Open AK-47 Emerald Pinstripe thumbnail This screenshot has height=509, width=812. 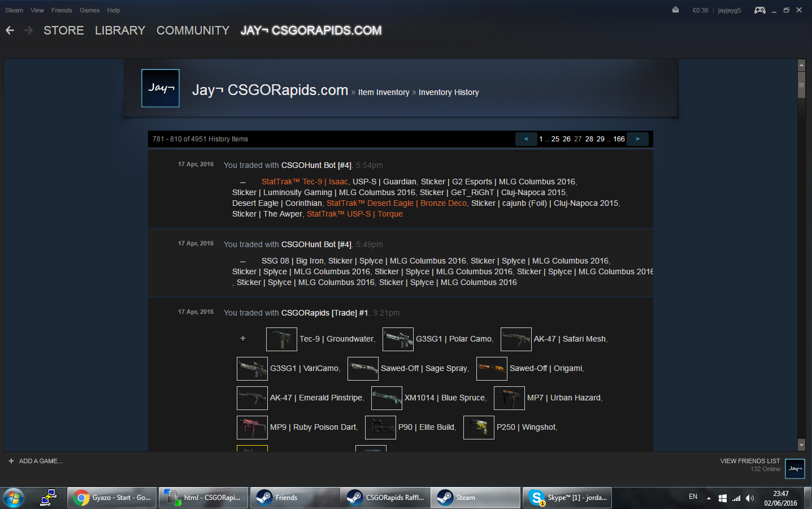coord(252,398)
